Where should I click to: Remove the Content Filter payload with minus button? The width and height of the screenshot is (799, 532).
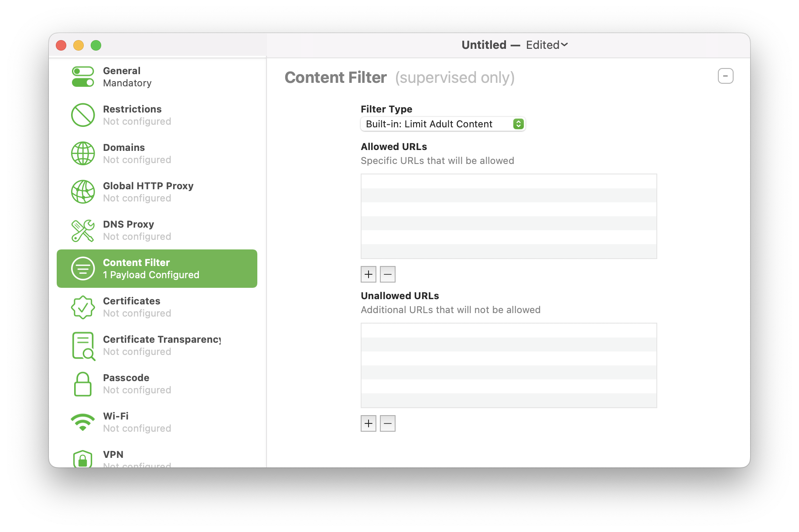pyautogui.click(x=725, y=76)
